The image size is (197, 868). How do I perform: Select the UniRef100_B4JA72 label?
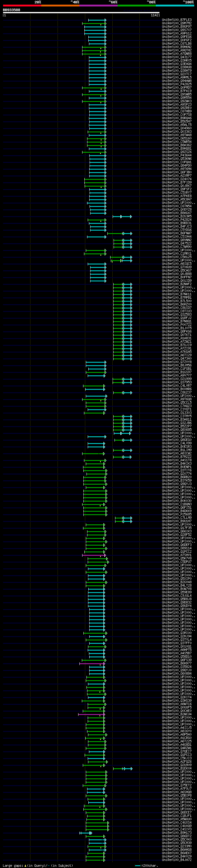click(177, 860)
